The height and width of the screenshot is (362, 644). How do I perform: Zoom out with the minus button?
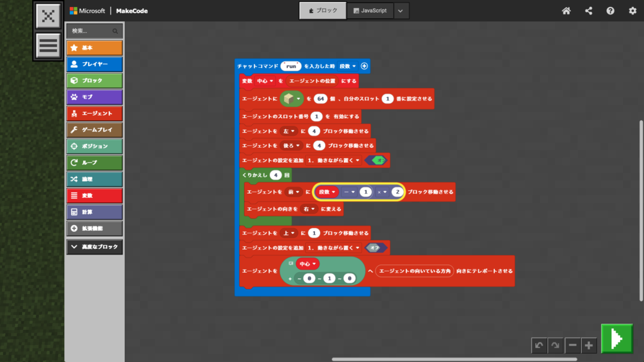coord(572,345)
